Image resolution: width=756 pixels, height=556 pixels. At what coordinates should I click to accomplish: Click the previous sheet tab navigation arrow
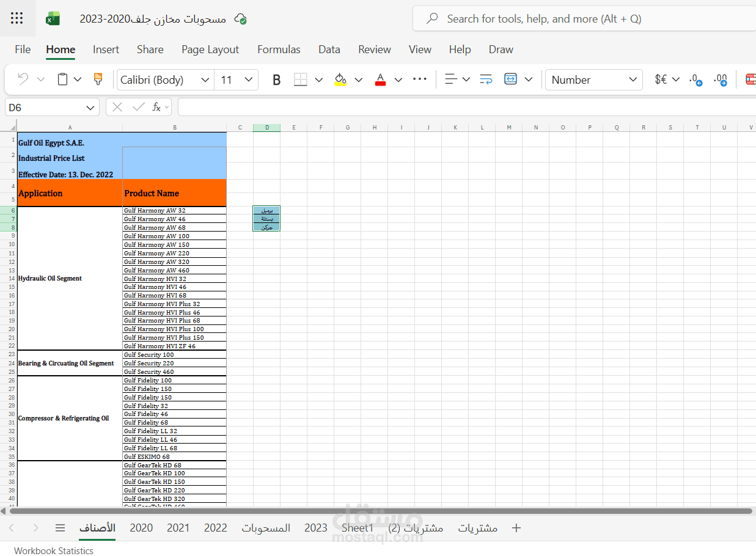12,528
